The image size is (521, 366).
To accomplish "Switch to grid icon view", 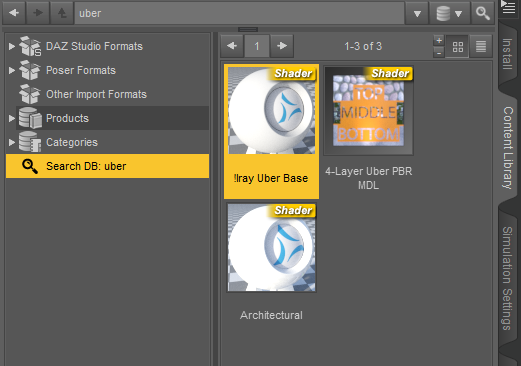I will (x=458, y=46).
